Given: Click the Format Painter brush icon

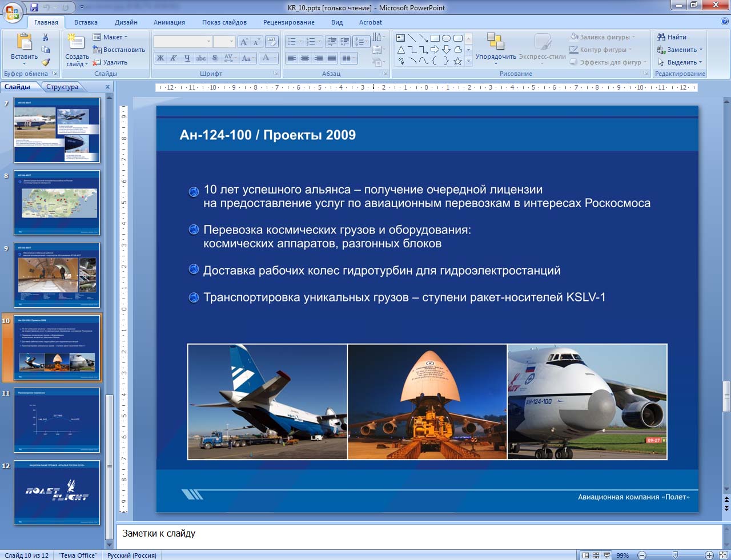Looking at the screenshot, I should click(x=46, y=62).
